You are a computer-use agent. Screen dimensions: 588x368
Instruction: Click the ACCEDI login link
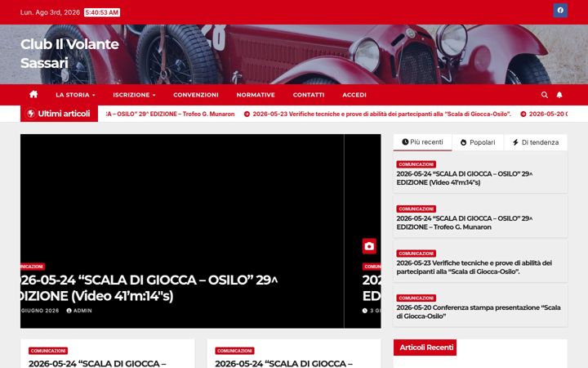[x=354, y=95]
